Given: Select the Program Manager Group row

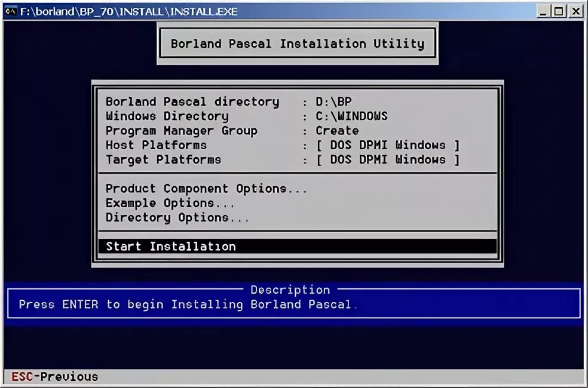Looking at the screenshot, I should click(x=298, y=131).
